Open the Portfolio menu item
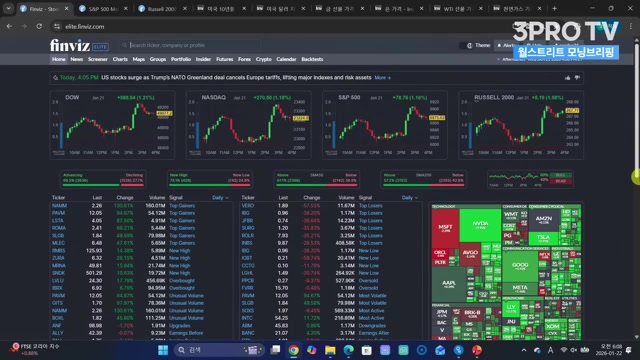This screenshot has width=640, height=360. point(181,59)
